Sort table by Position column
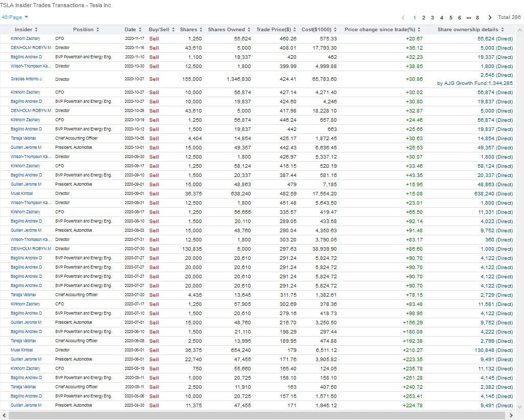 (x=86, y=30)
